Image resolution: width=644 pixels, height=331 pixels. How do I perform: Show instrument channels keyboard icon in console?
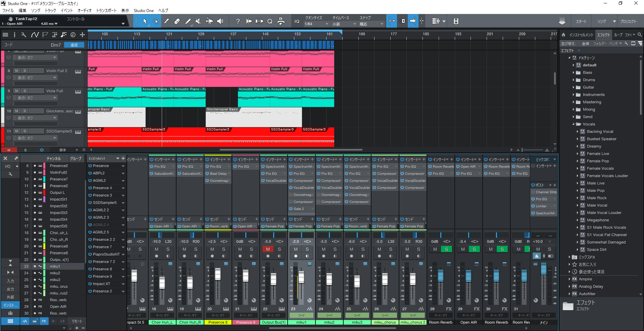pos(35,321)
